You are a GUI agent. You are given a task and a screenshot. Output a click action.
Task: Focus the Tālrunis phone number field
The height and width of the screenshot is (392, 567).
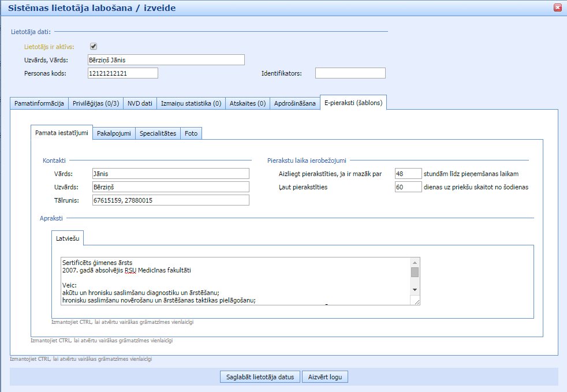click(x=170, y=200)
